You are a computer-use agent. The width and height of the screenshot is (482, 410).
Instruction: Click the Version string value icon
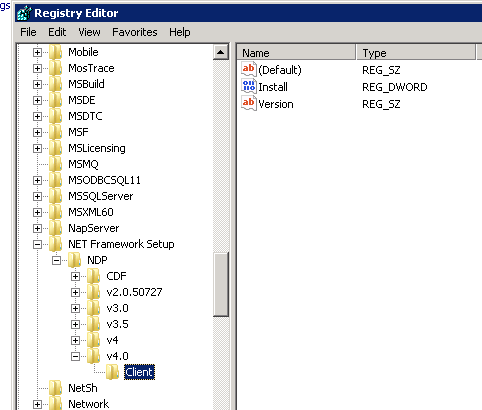(x=249, y=103)
